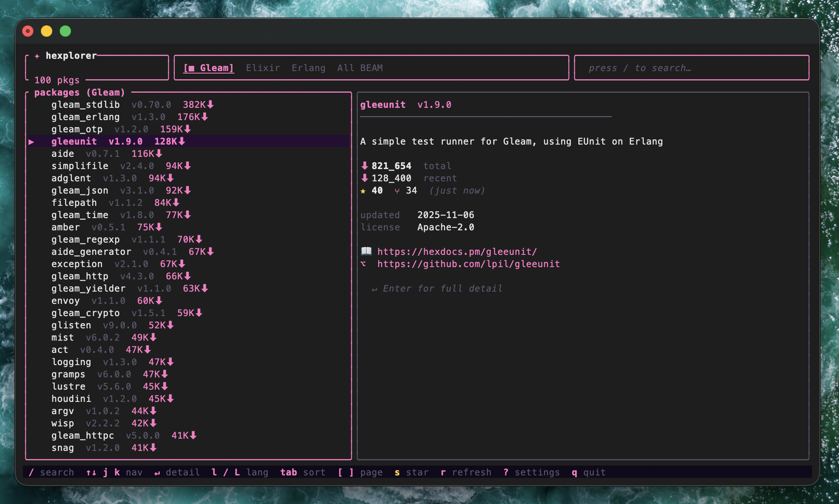Click the 41K download arrow on snag

(x=153, y=448)
